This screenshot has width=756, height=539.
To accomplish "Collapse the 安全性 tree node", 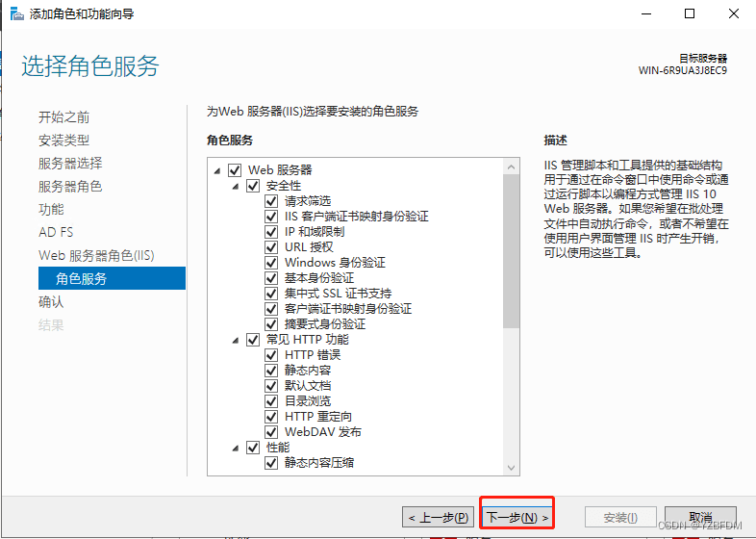I will 236,187.
